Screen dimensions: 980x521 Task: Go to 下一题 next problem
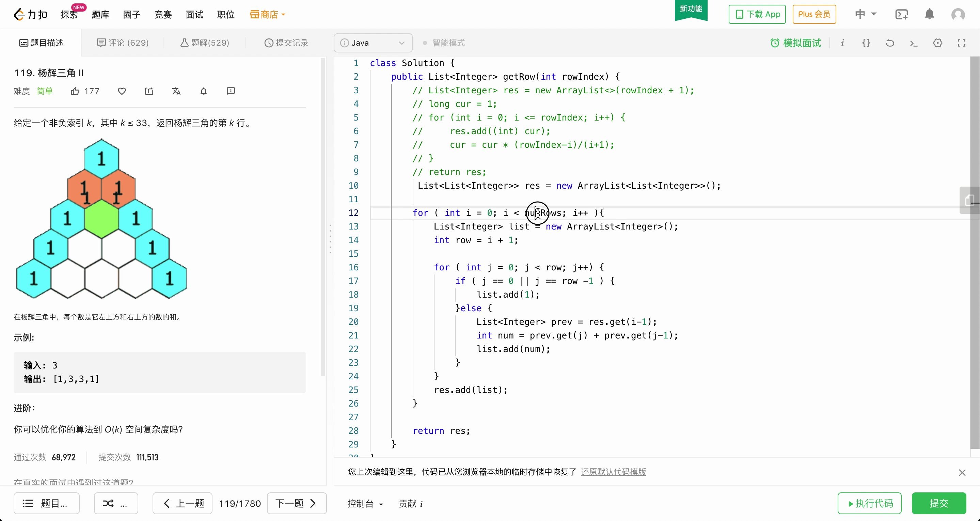296,504
